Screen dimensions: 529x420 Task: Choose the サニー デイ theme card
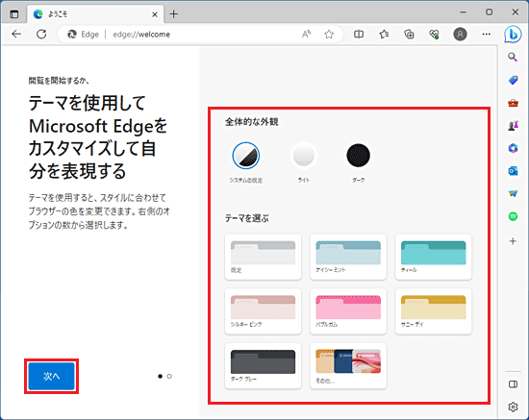point(433,311)
